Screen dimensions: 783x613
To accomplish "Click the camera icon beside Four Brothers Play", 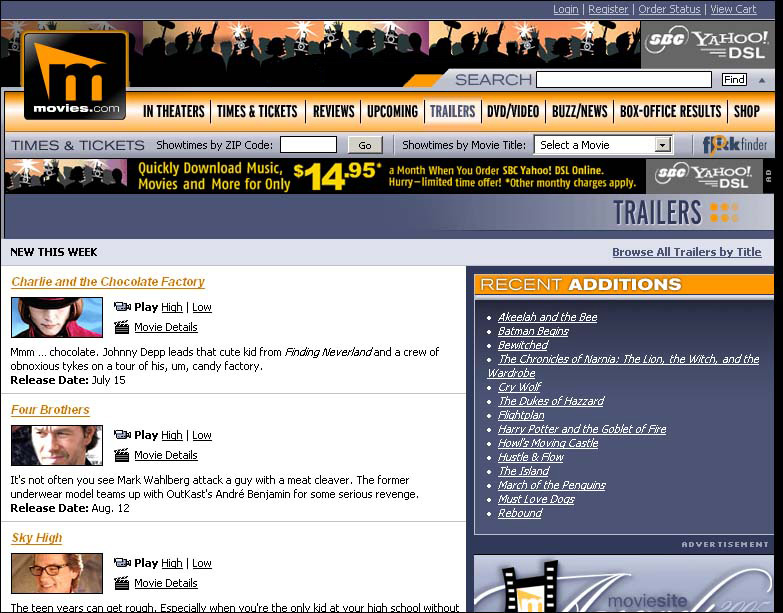I will coord(122,435).
